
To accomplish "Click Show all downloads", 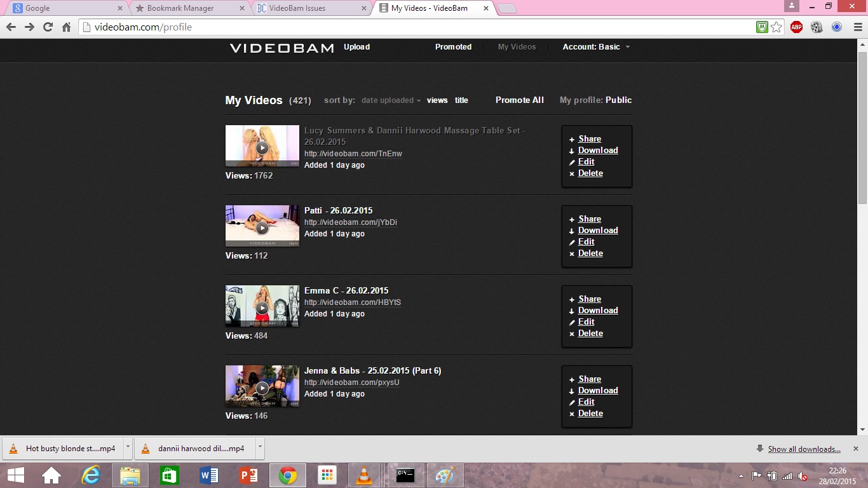I will pyautogui.click(x=804, y=449).
